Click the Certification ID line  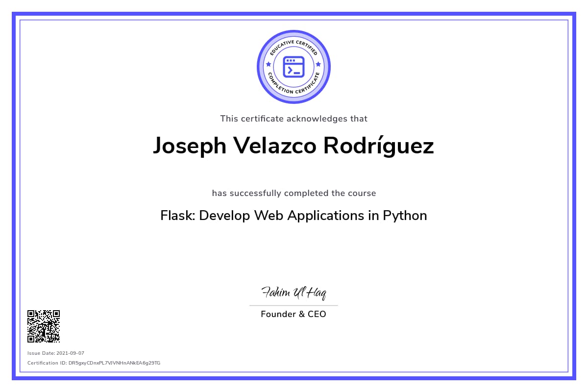click(x=94, y=363)
